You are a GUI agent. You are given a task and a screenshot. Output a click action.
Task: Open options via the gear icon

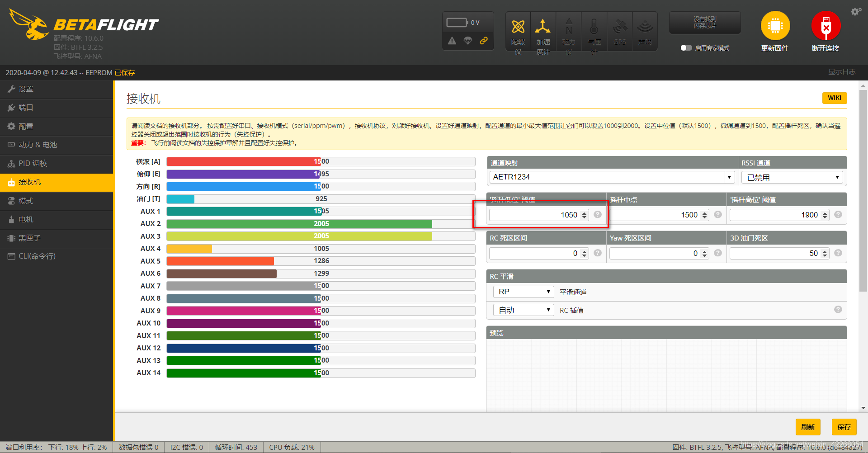[x=856, y=11]
